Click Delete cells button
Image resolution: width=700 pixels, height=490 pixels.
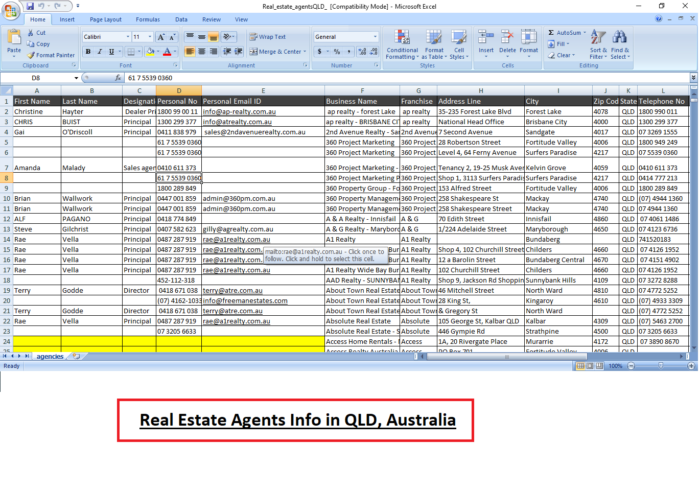507,43
